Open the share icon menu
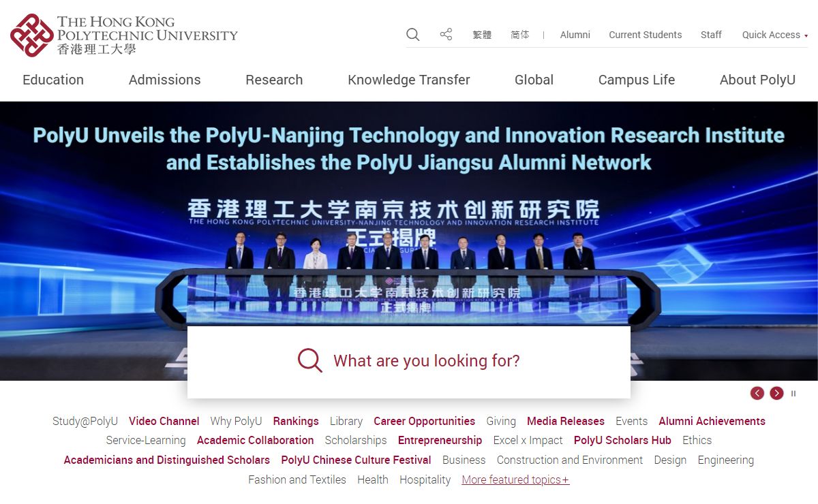 click(x=446, y=34)
